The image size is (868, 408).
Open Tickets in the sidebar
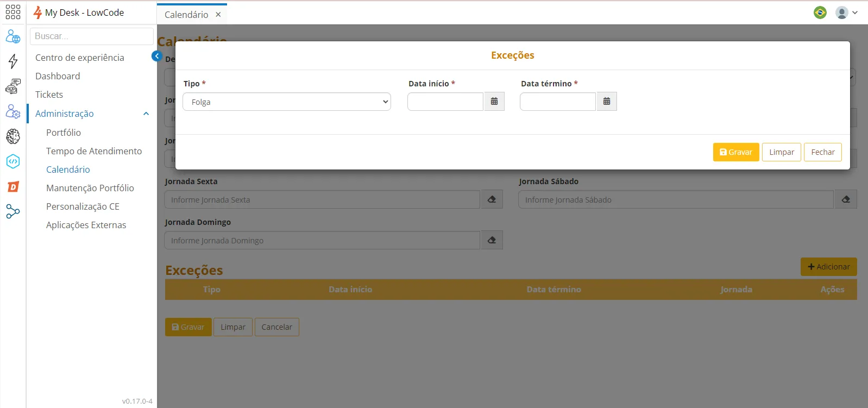pyautogui.click(x=49, y=95)
